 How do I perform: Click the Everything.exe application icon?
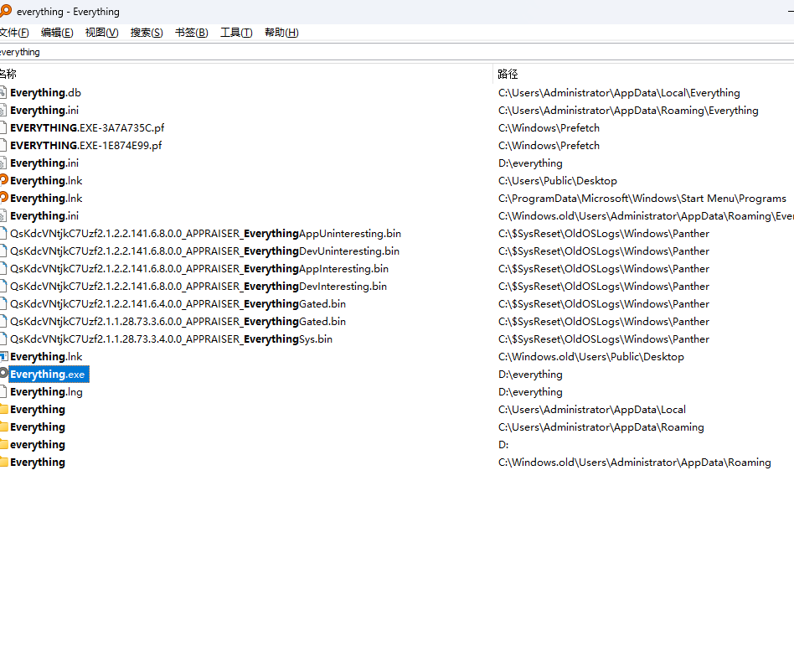point(3,374)
